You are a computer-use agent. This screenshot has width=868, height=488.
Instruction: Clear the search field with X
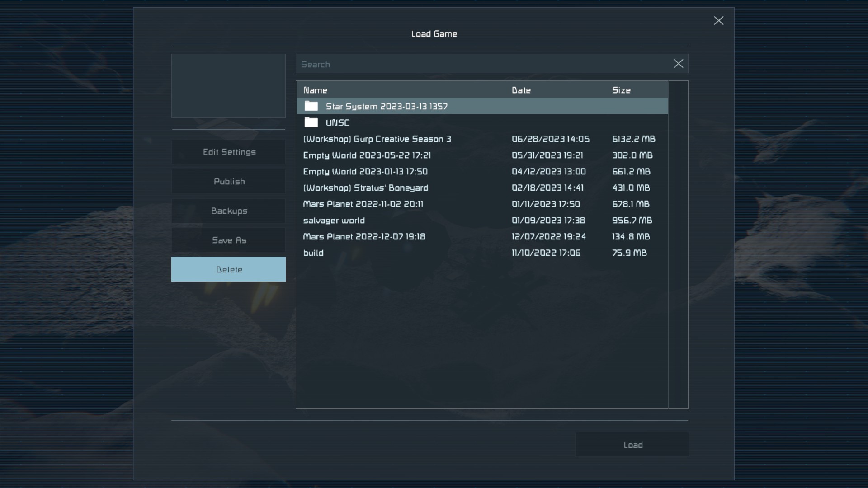pos(678,64)
